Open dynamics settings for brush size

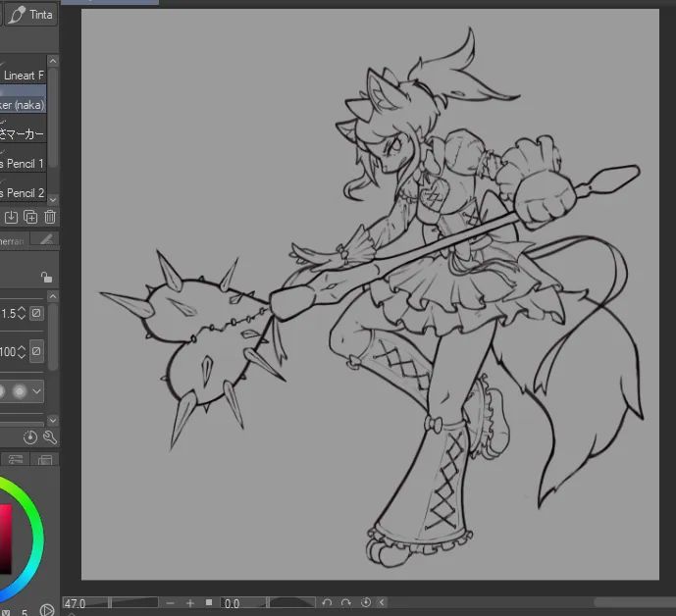[36, 313]
